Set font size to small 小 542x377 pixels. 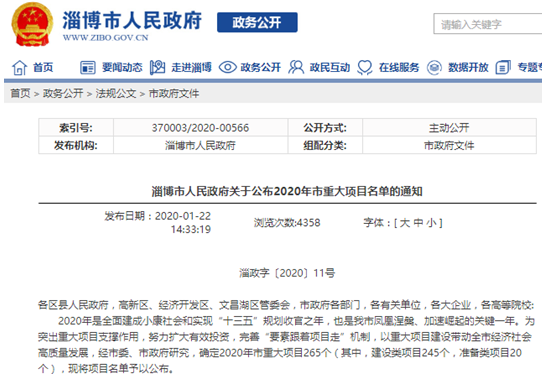pyautogui.click(x=432, y=223)
